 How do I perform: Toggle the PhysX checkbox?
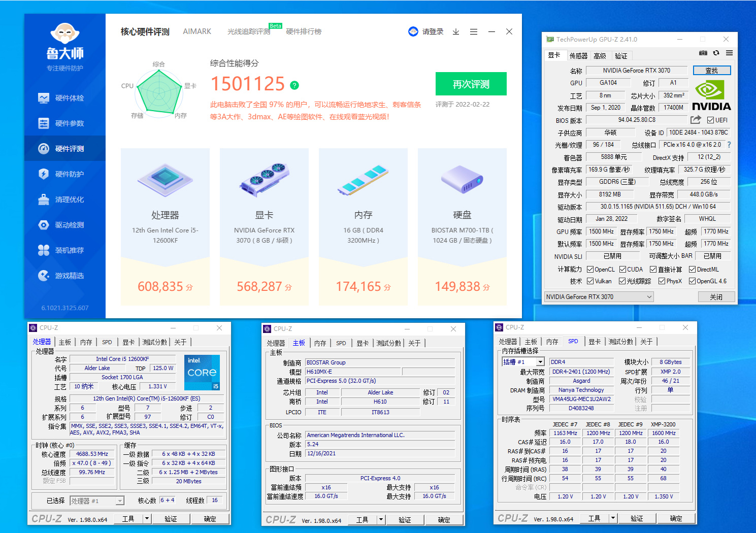[662, 281]
